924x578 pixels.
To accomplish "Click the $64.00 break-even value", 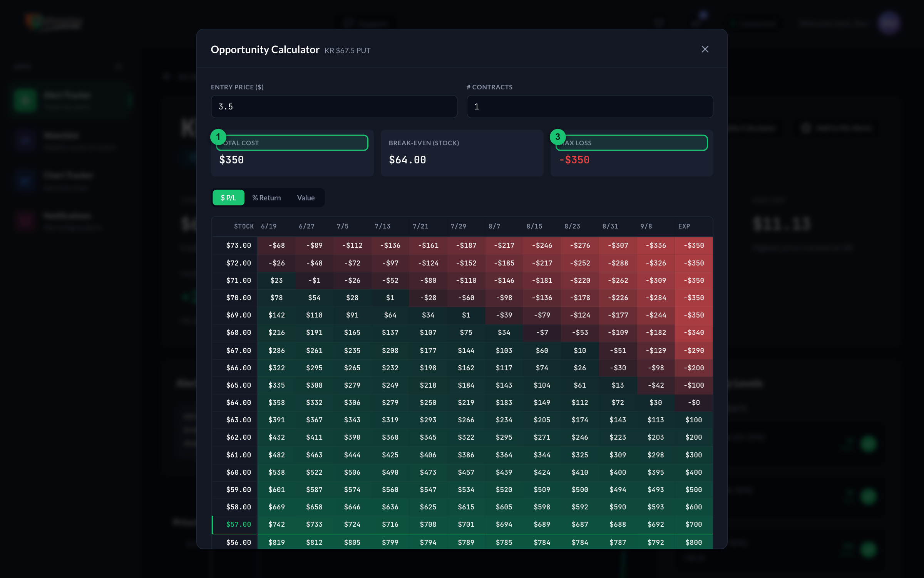I will coord(407,160).
